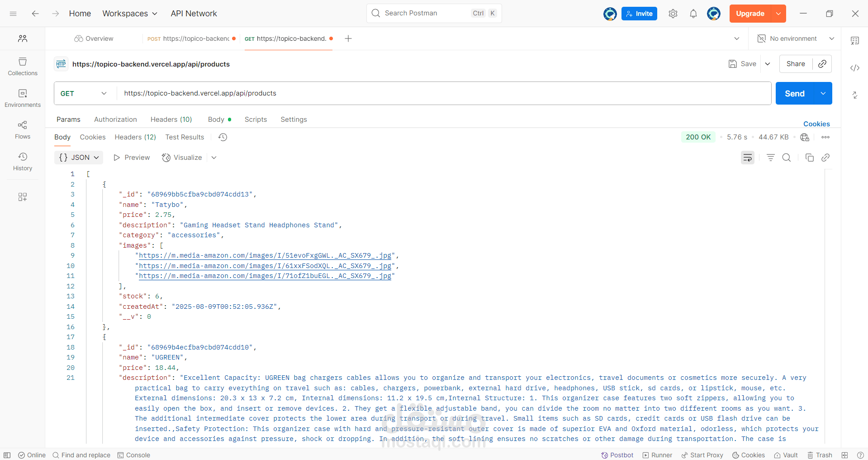This screenshot has height=460, width=868.
Task: Open the code snippet icon
Action: click(855, 68)
